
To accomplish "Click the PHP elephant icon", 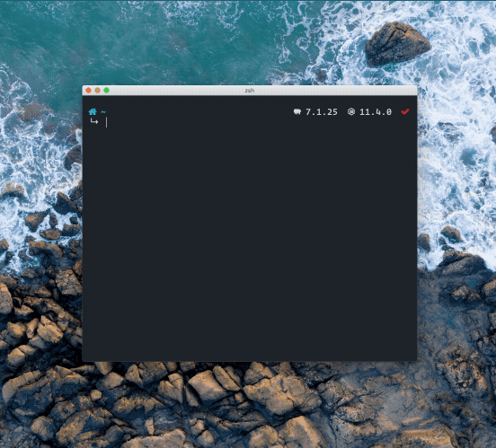I will coord(297,111).
